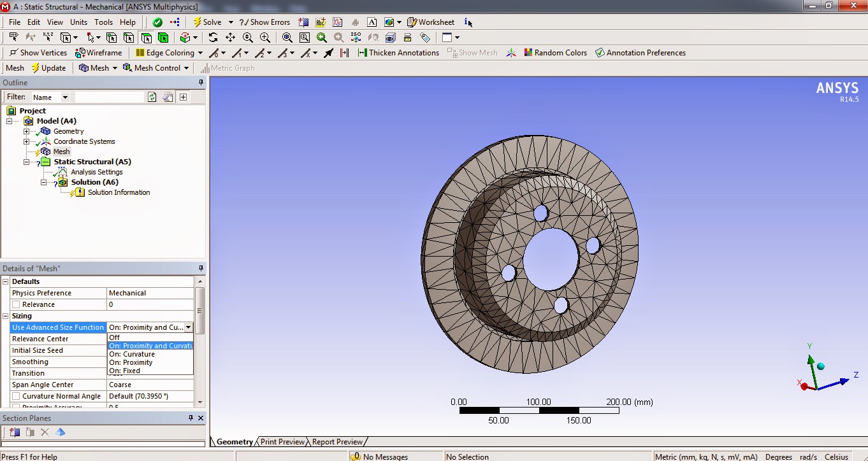Click the New Section Plane icon
The height and width of the screenshot is (461, 868).
[x=14, y=432]
